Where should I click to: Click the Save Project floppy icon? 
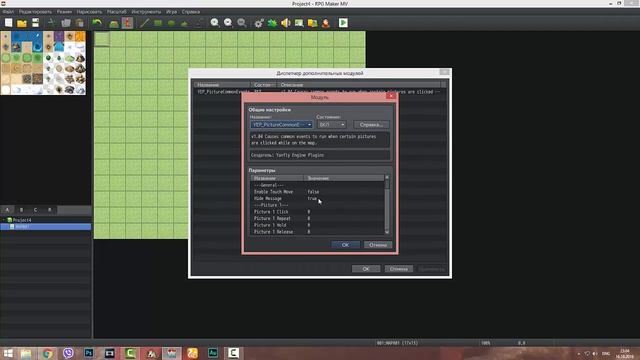[x=36, y=23]
